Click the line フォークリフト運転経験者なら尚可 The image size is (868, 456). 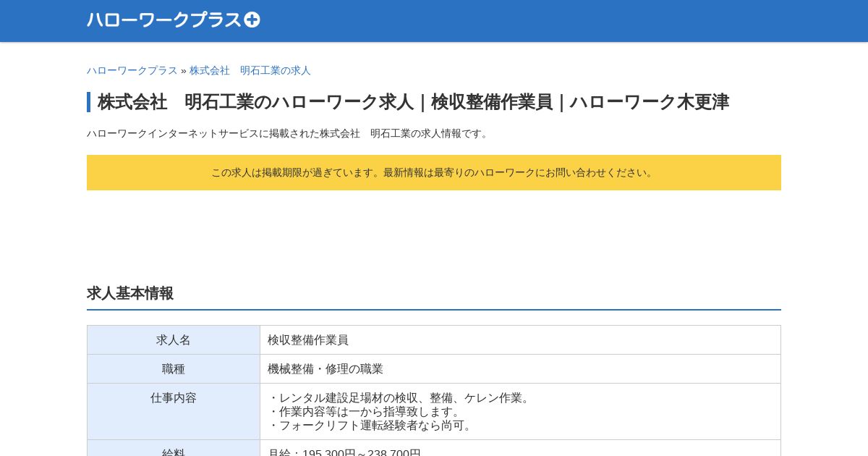pos(372,426)
